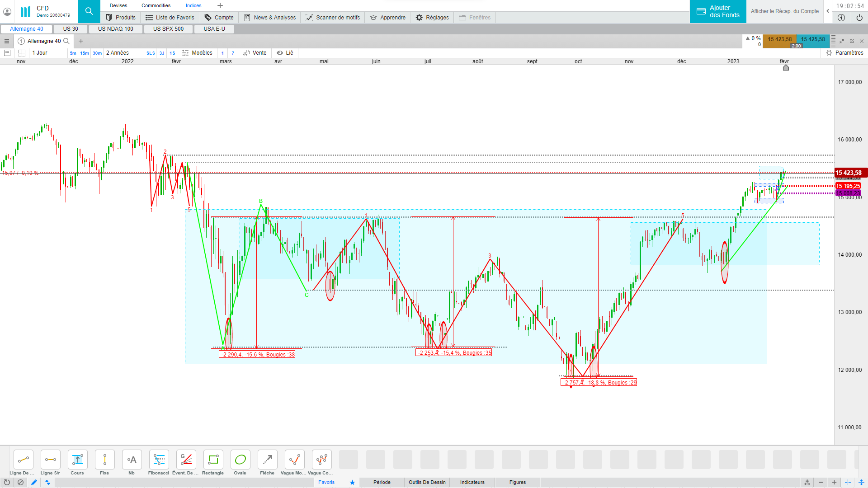This screenshot has height=488, width=868.
Task: Select the Nb text annotation tool
Action: pos(132,460)
